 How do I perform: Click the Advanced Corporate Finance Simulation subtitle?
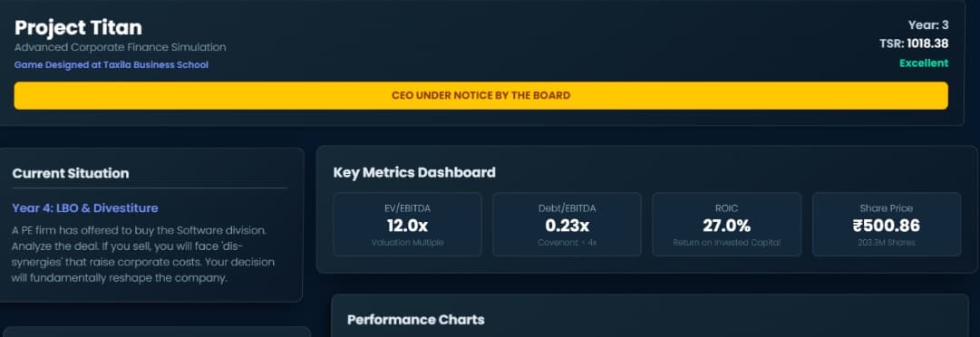120,47
